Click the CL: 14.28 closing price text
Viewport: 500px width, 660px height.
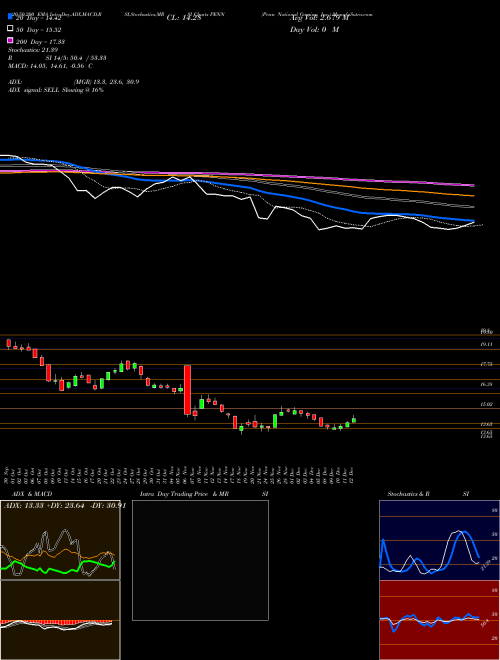click(x=184, y=18)
